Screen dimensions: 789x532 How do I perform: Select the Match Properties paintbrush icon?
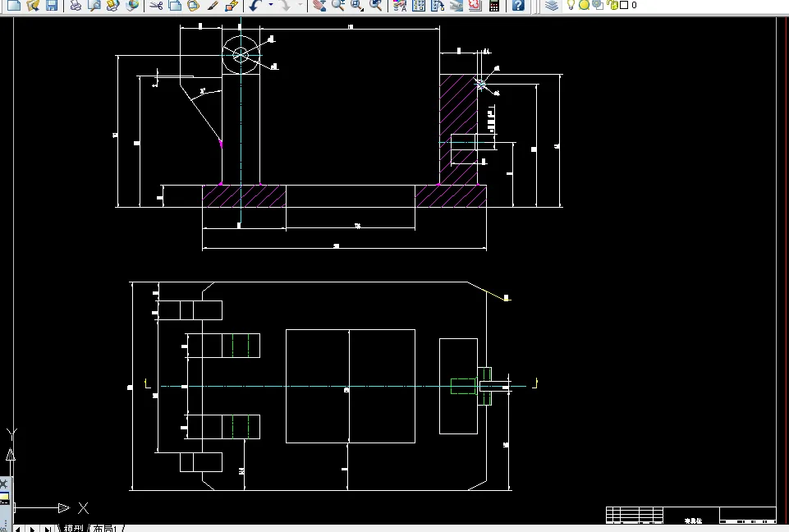coord(213,6)
